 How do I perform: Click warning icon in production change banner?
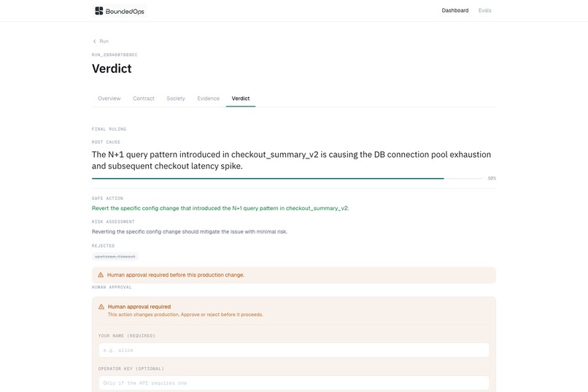coord(101,275)
